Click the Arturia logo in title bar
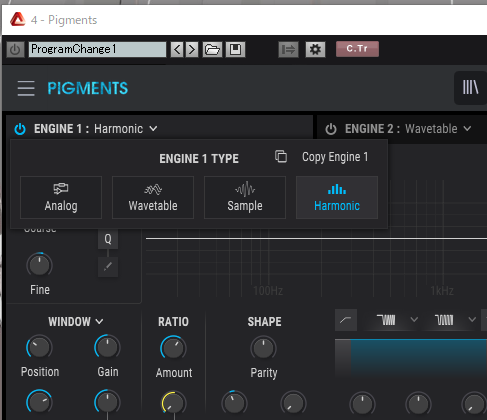487x420 pixels. pos(17,20)
